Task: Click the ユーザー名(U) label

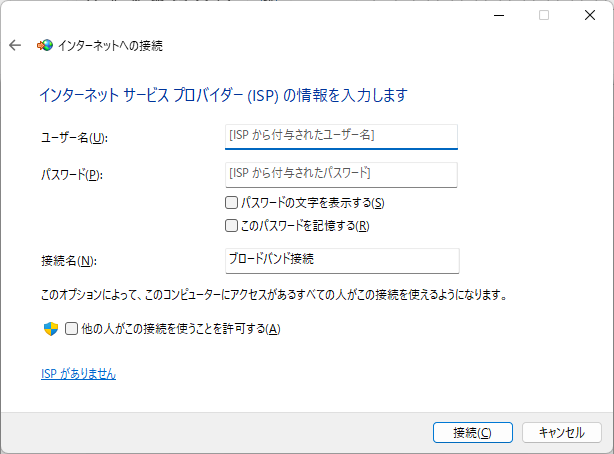Action: [73, 137]
